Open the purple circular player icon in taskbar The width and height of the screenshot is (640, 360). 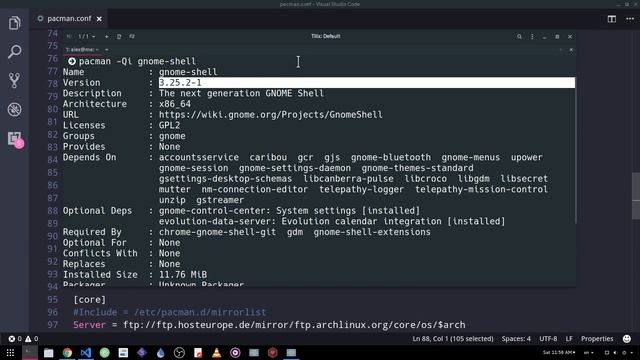click(x=235, y=353)
